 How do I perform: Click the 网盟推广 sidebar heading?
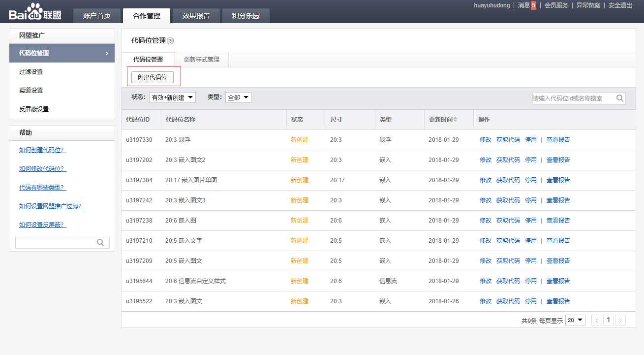tap(32, 35)
